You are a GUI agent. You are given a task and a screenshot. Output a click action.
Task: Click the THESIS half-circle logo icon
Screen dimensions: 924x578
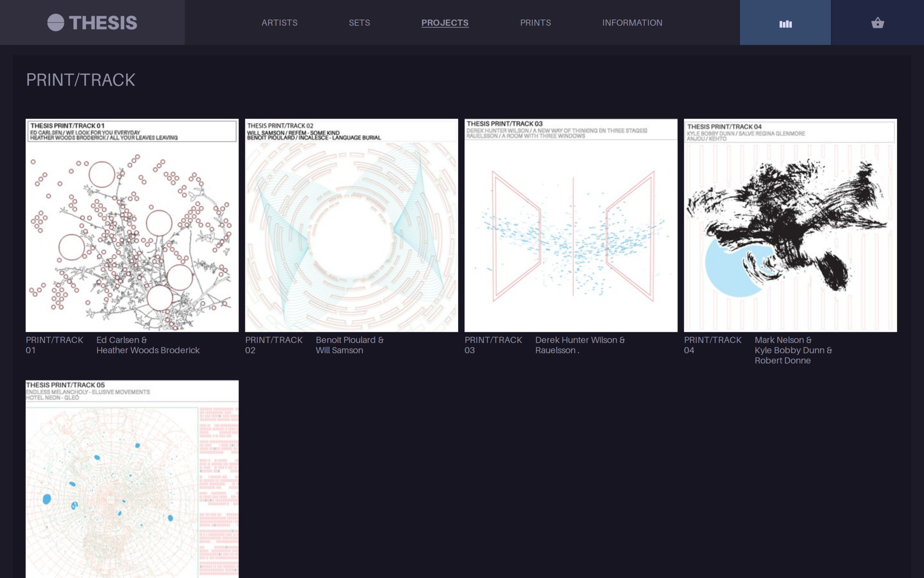click(x=56, y=23)
